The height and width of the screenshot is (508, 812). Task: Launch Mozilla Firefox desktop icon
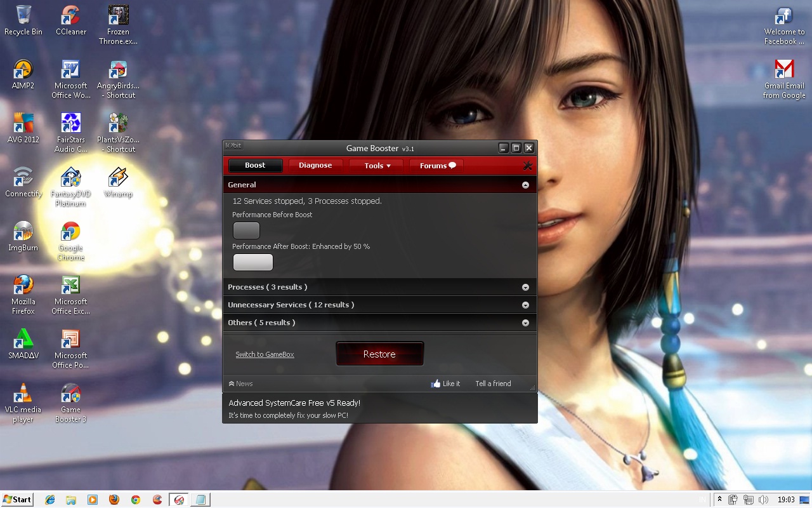23,295
